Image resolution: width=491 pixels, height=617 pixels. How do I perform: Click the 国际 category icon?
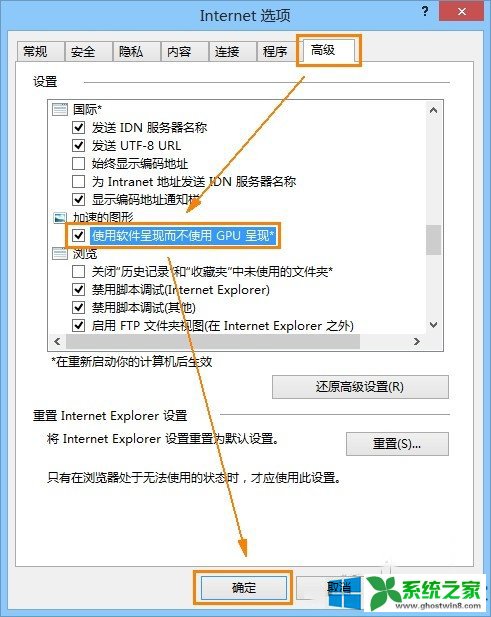pos(60,109)
